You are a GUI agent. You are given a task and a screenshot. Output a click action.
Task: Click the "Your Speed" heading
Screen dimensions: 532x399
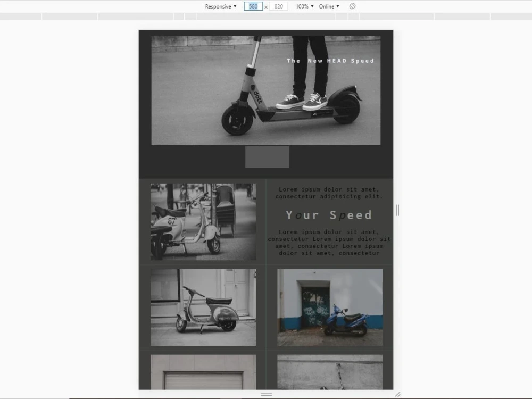pos(329,215)
